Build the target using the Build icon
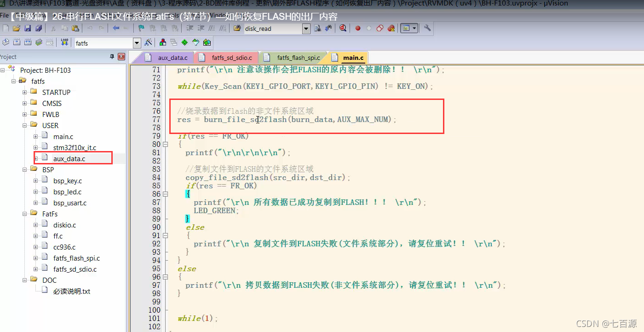The width and height of the screenshot is (644, 332). tap(17, 42)
